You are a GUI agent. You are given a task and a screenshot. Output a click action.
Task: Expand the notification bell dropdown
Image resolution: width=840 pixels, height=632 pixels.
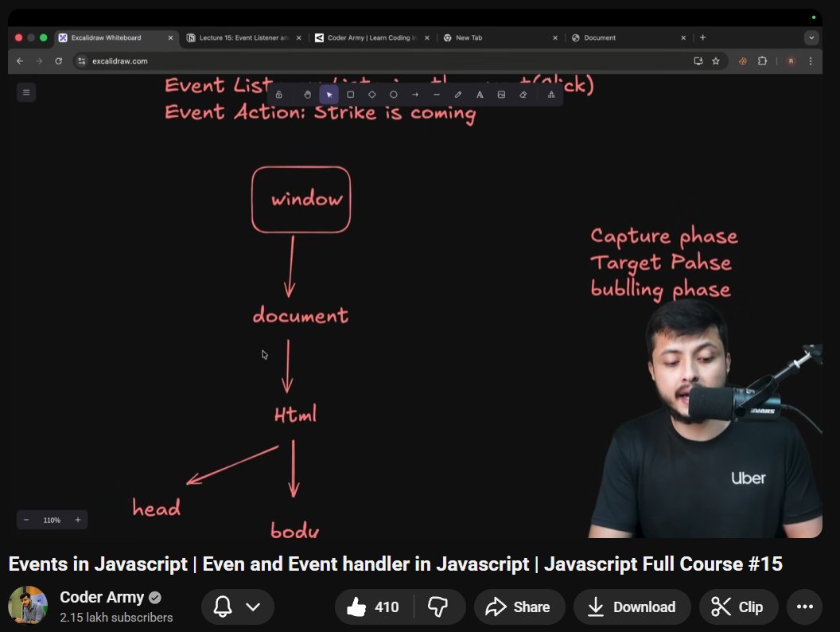coord(253,607)
